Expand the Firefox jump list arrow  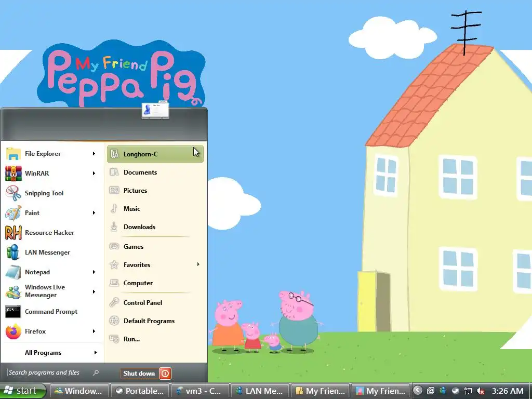94,331
